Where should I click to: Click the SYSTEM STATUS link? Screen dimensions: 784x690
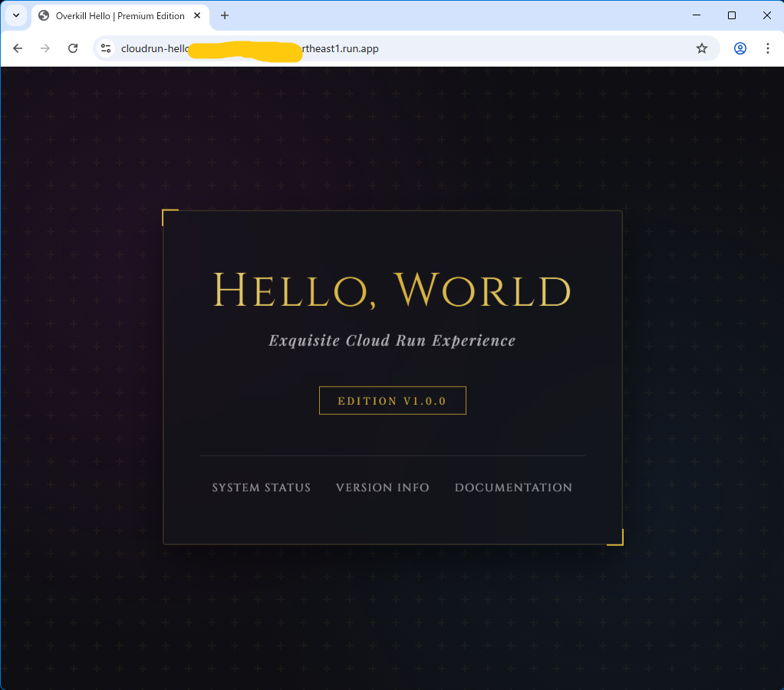[261, 488]
